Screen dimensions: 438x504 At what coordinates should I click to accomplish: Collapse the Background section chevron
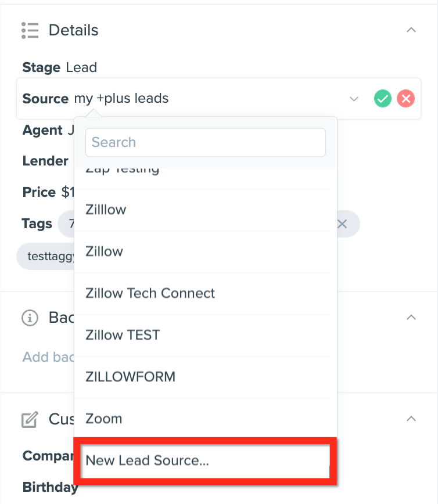(411, 318)
